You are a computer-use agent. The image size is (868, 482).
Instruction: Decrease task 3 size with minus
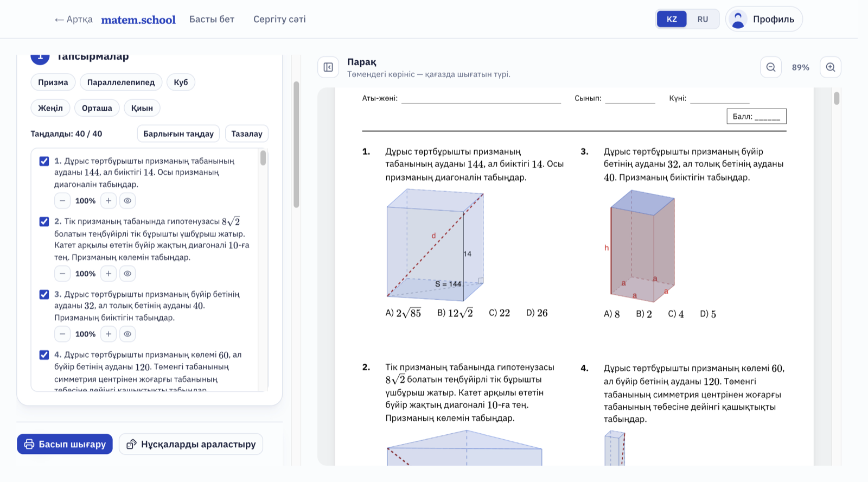[62, 334]
